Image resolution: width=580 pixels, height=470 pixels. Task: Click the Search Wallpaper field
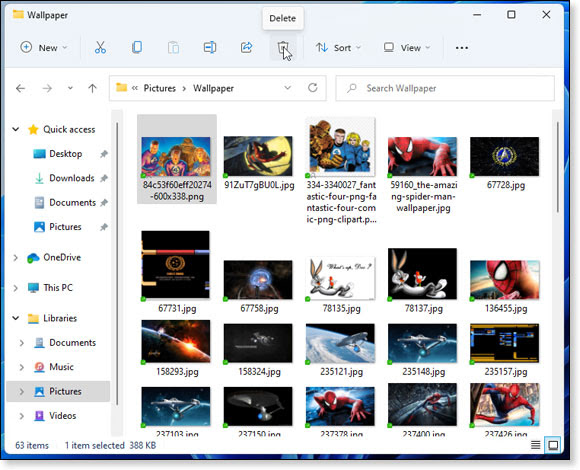(445, 88)
